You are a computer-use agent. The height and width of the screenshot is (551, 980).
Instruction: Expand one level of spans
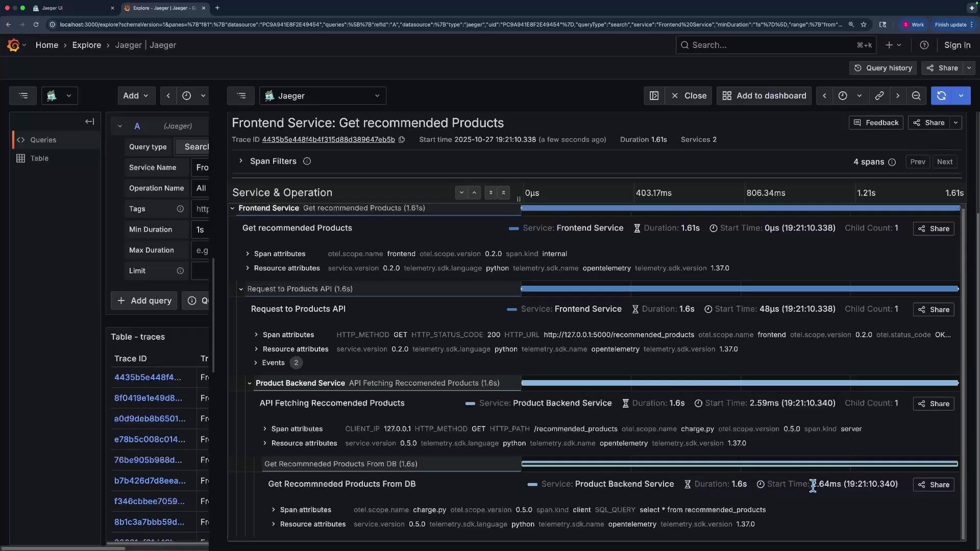point(461,193)
